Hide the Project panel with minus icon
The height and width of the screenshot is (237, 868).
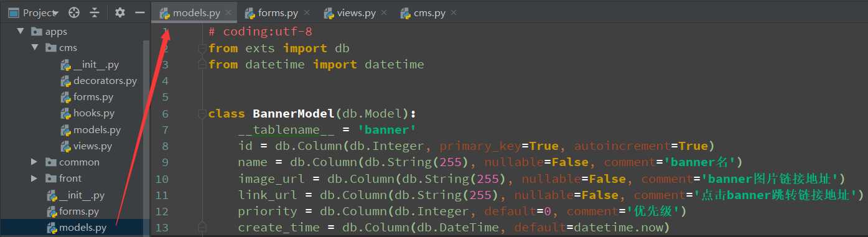140,12
